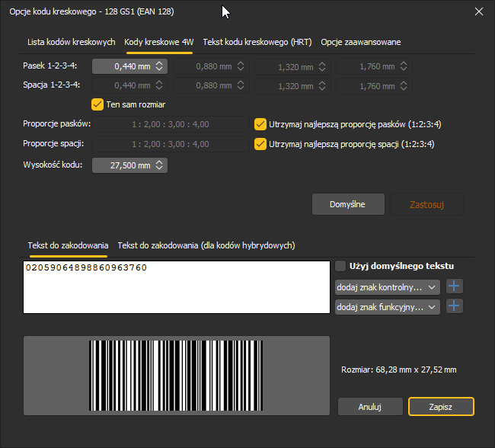This screenshot has height=448, width=495.
Task: Click the Spacja 0,880 mm stepper arrows
Action: tap(241, 85)
